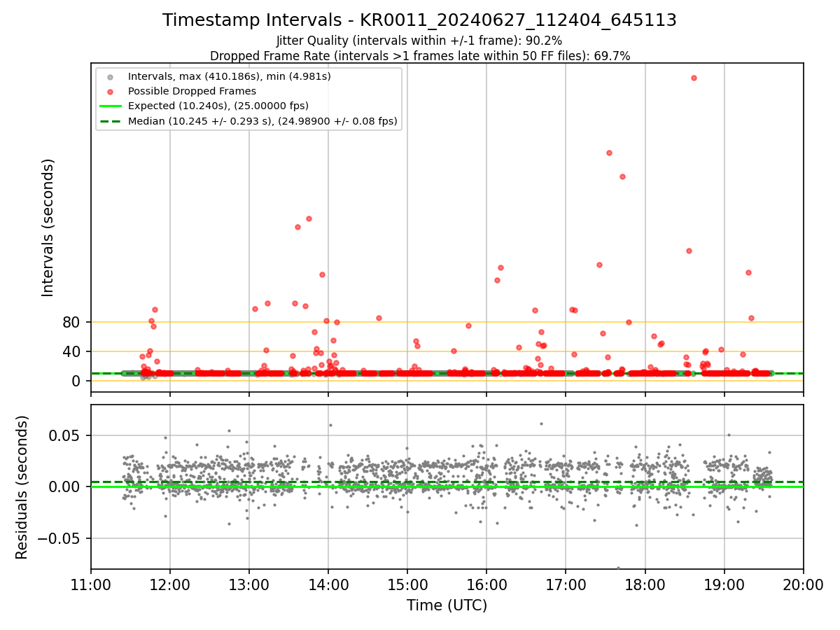Click the 'Residuals (seconds)' y-axis label
840x630 pixels.
pos(22,487)
